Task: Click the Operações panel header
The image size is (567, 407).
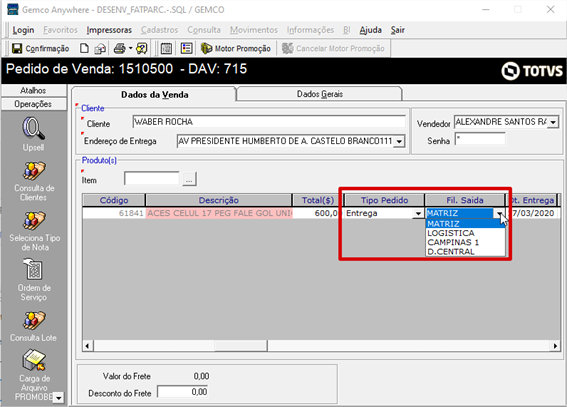Action: (x=33, y=104)
